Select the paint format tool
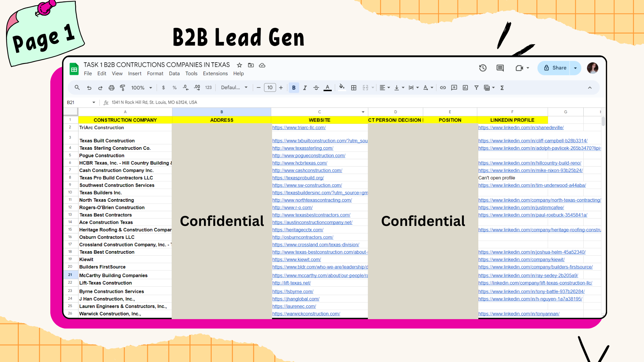 (x=122, y=88)
